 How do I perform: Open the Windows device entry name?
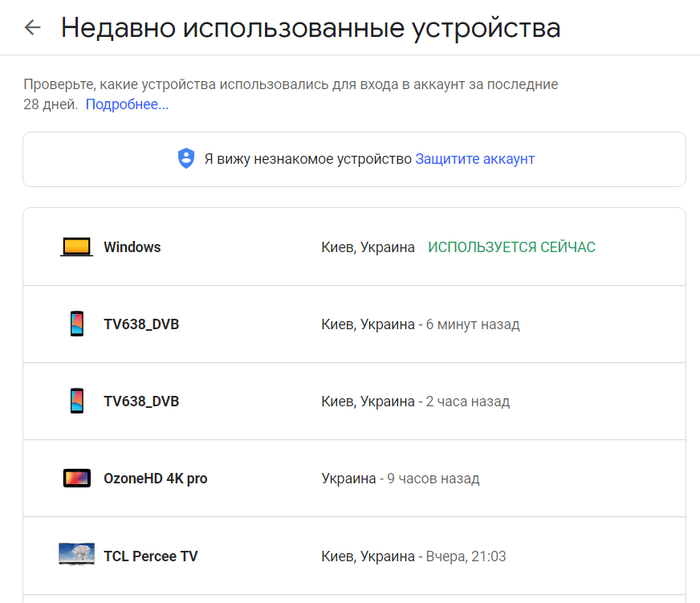coord(132,247)
